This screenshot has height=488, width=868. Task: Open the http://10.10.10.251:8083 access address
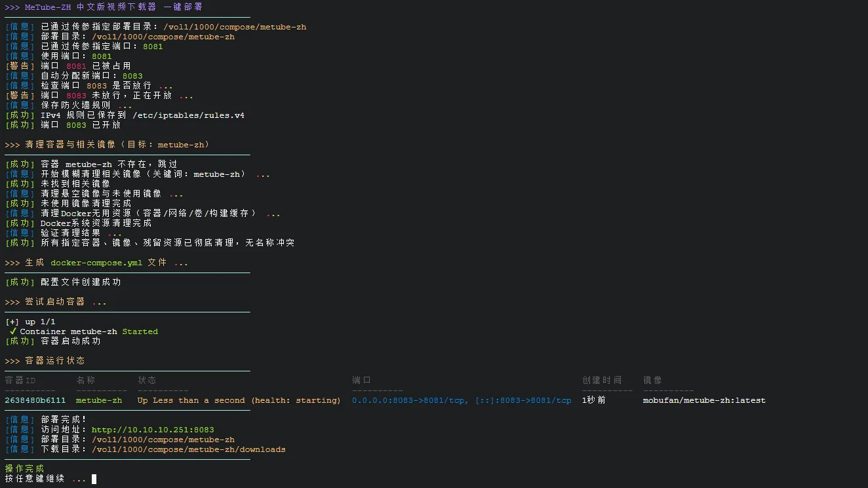point(153,430)
